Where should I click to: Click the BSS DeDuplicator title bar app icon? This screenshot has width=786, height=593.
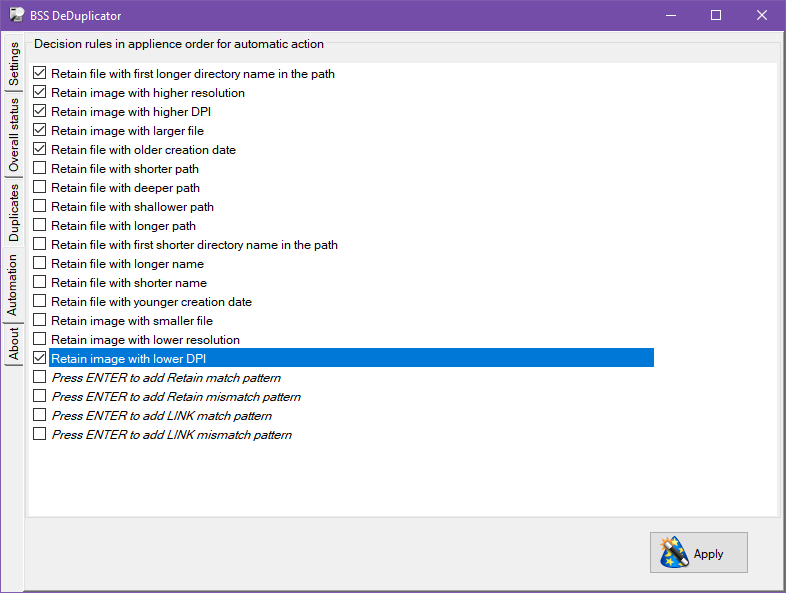(x=15, y=15)
